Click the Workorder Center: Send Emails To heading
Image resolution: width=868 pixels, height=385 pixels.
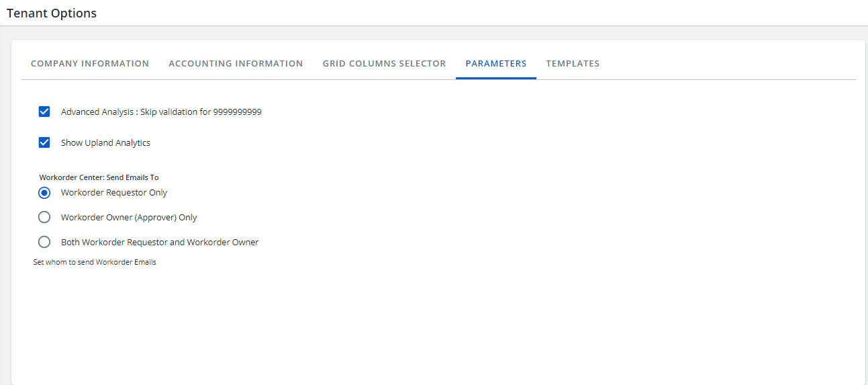click(99, 177)
